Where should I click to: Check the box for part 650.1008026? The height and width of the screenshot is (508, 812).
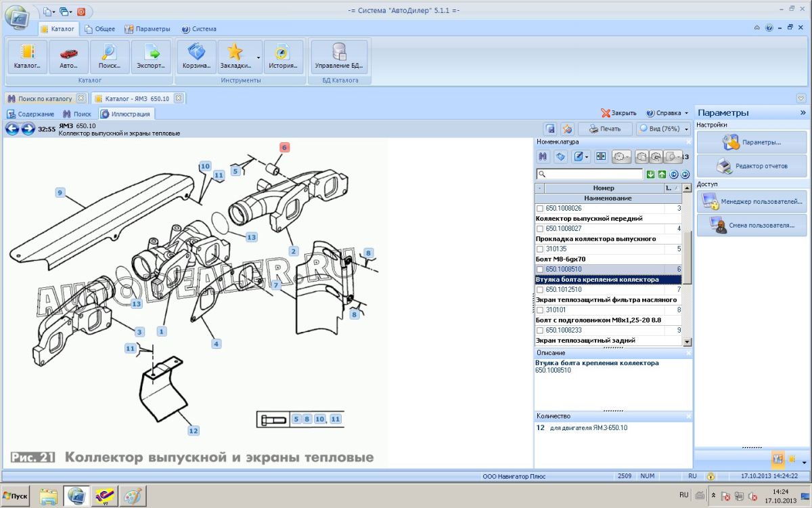pyautogui.click(x=539, y=209)
